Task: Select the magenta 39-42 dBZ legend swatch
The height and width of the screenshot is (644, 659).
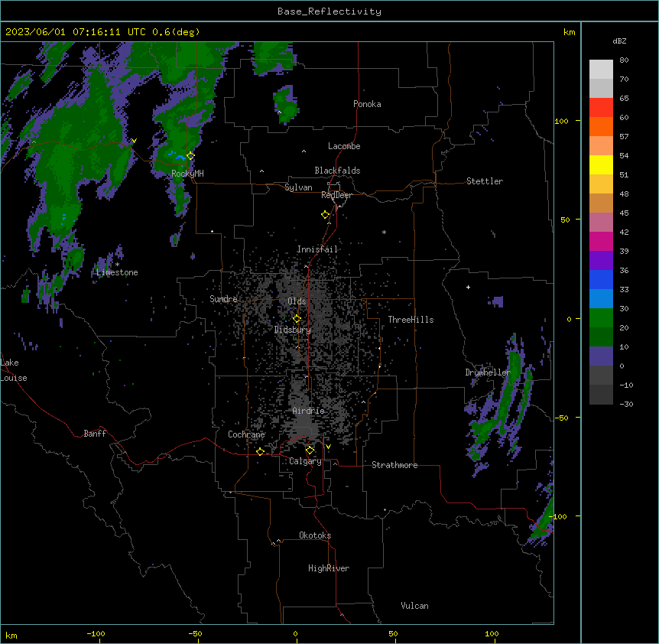Action: (601, 241)
